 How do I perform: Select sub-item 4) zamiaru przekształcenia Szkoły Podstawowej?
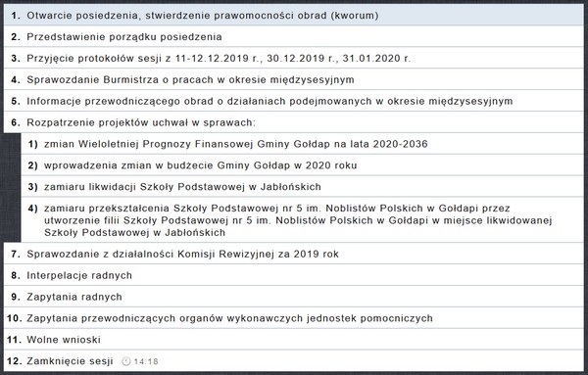[302, 220]
